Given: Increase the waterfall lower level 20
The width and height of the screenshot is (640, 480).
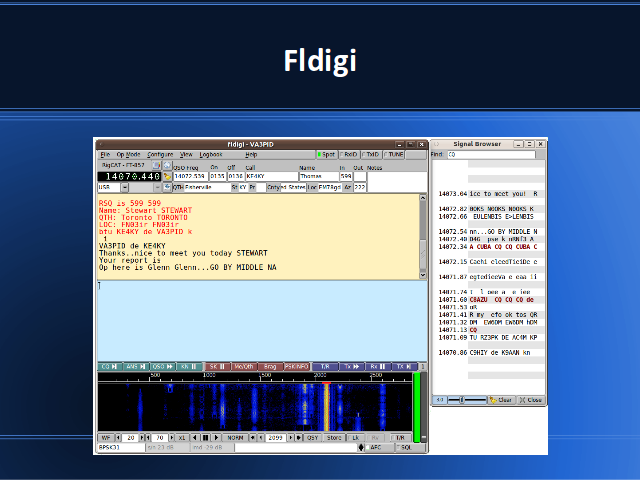Looking at the screenshot, I should (142, 438).
